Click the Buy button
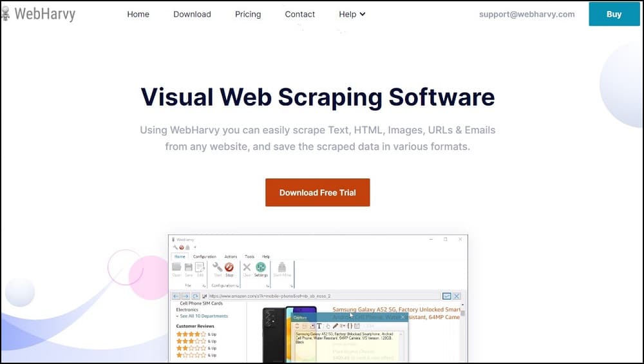Viewport: 644px width, 364px height. point(614,14)
